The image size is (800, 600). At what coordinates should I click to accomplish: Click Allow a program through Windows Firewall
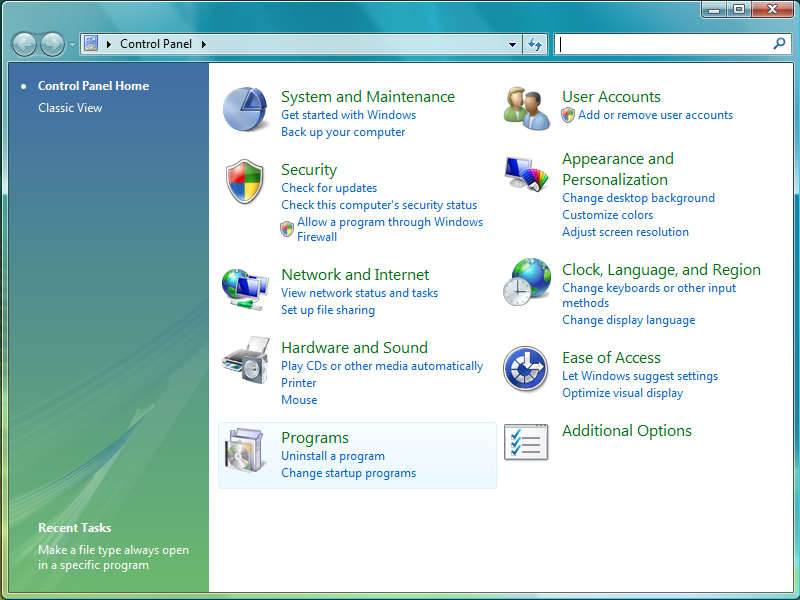(x=390, y=229)
